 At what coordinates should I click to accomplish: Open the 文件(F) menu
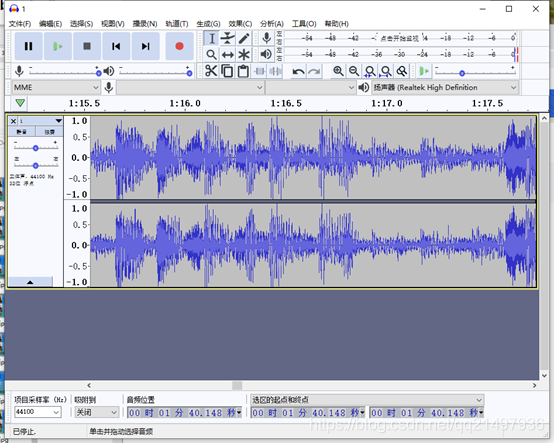[20, 24]
